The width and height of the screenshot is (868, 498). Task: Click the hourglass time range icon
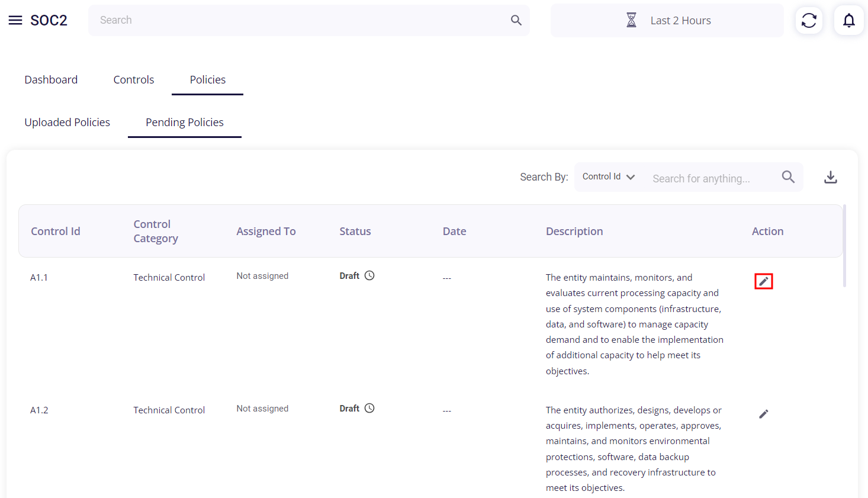(632, 20)
